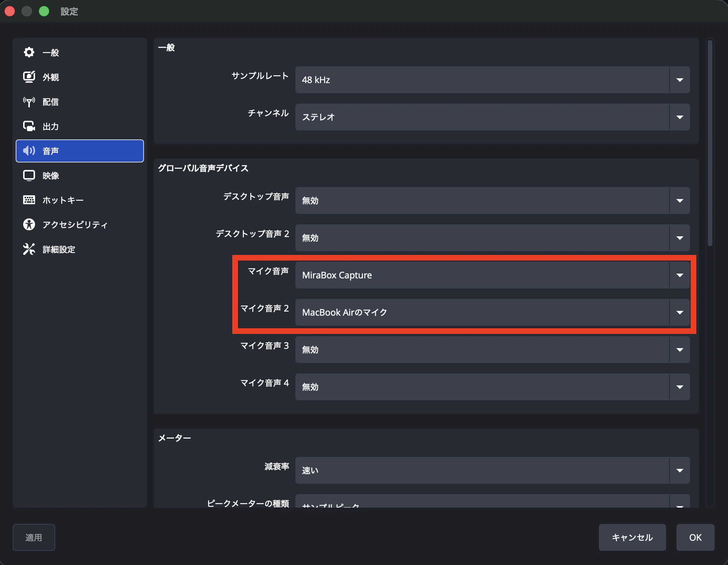Click the gear icon for 一般 settings

tap(29, 52)
